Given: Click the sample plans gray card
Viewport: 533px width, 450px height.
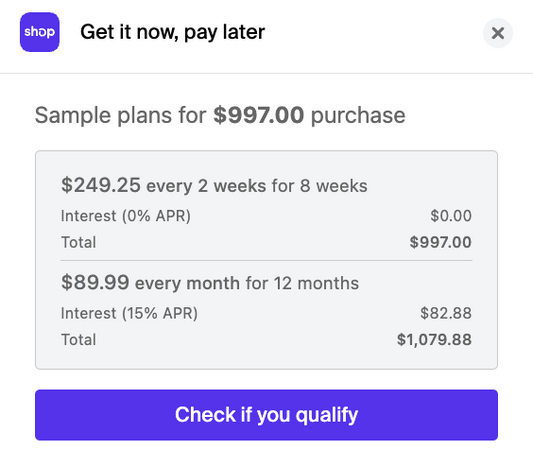Looking at the screenshot, I should pyautogui.click(x=266, y=260).
